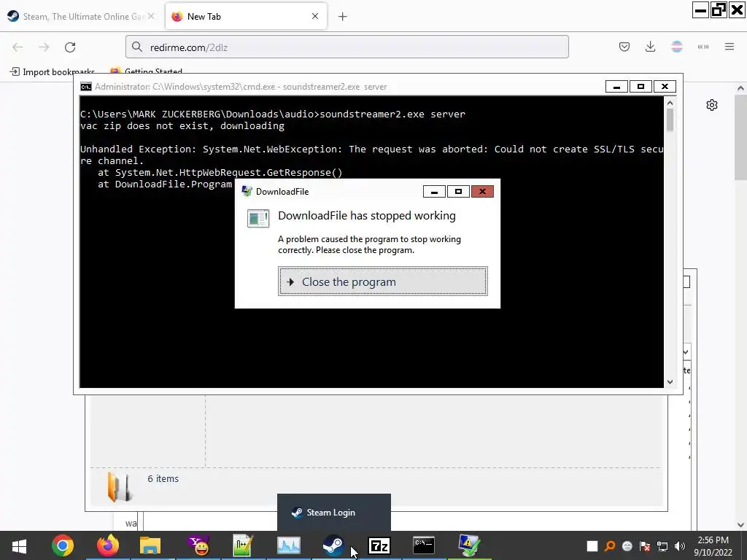Click the Steam Login taskbar preview

(x=334, y=513)
